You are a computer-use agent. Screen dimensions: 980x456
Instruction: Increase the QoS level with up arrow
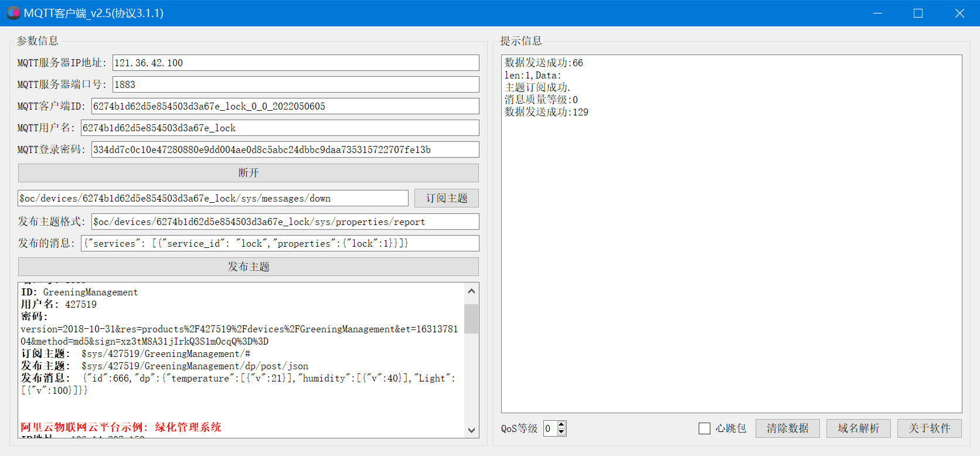click(x=562, y=424)
